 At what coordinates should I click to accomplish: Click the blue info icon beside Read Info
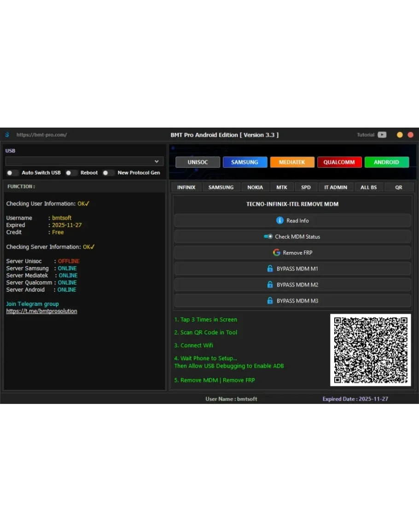pos(279,221)
